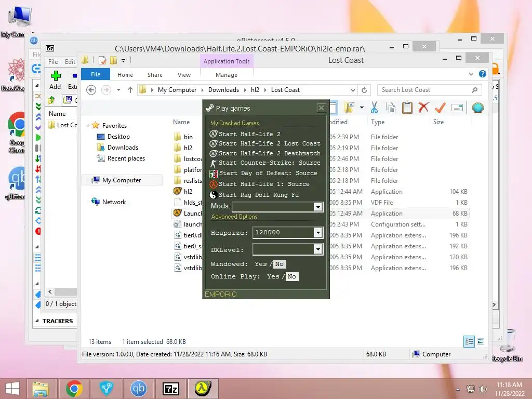Click hl2 segment in the address breadcrumb

pos(255,90)
